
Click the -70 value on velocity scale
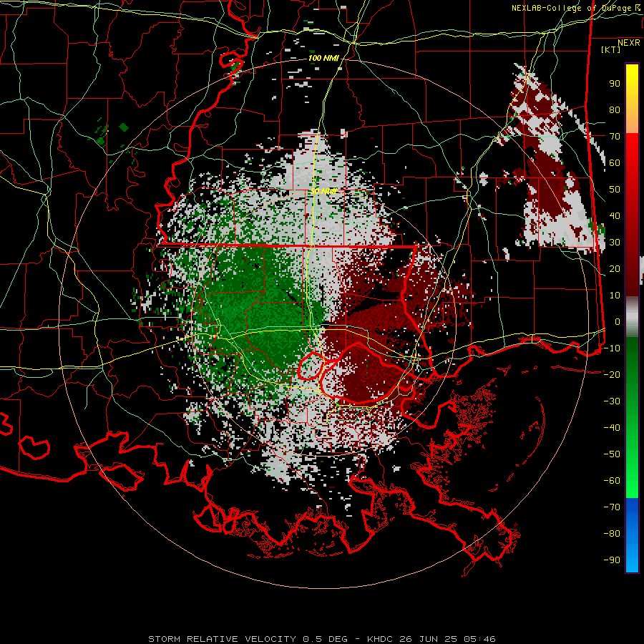[x=612, y=507]
